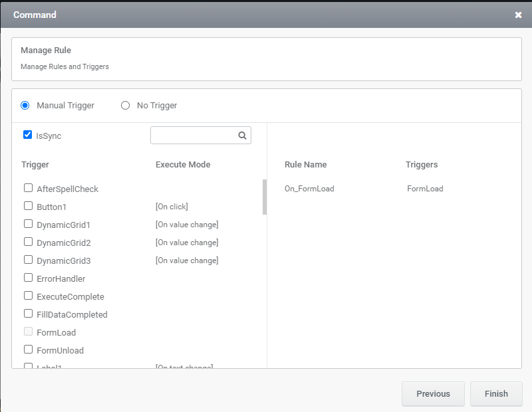The image size is (532, 412).
Task: Click inside the trigger search field
Action: tap(194, 136)
